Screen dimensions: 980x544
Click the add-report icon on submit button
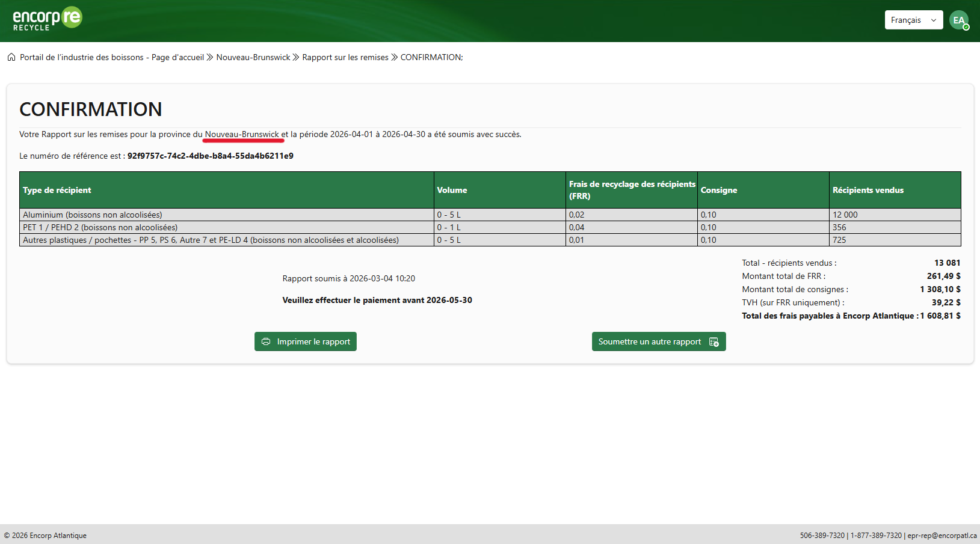pyautogui.click(x=714, y=341)
